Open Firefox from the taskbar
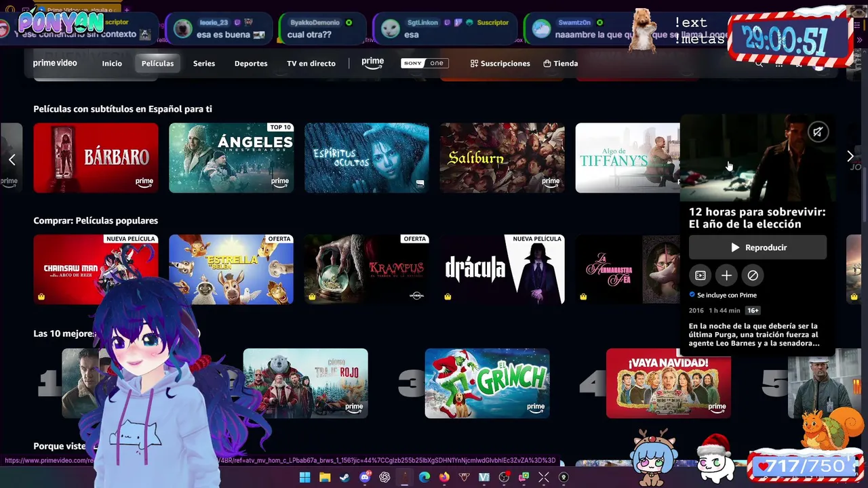Viewport: 868px width, 488px height. 444,477
